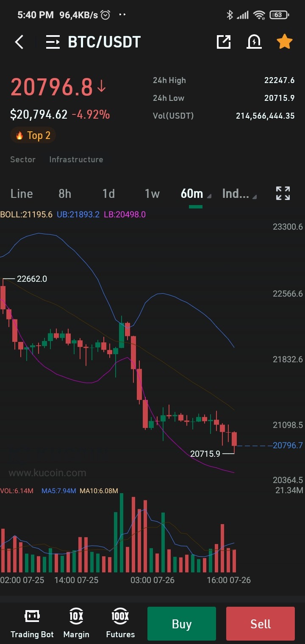Open 100X Futures trading
The height and width of the screenshot is (644, 305).
[x=120, y=624]
